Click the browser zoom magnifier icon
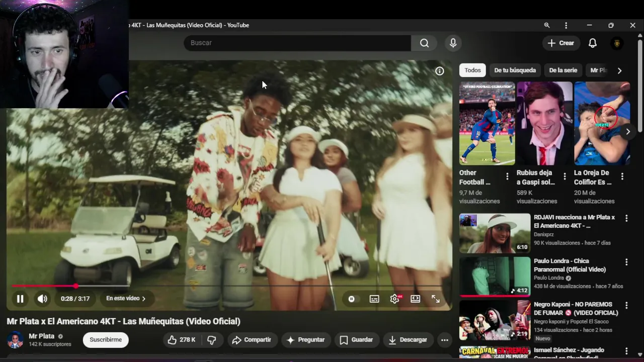Screen dimensions: 644x362 click(x=547, y=25)
